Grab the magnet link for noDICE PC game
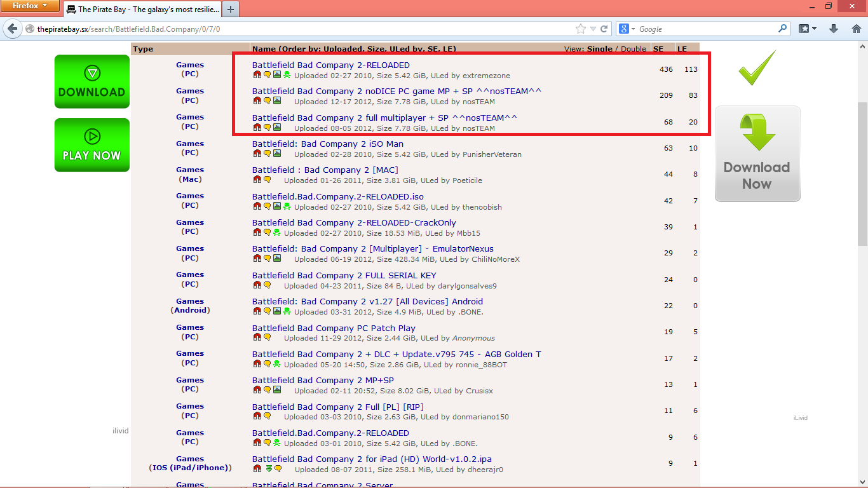 (x=257, y=101)
